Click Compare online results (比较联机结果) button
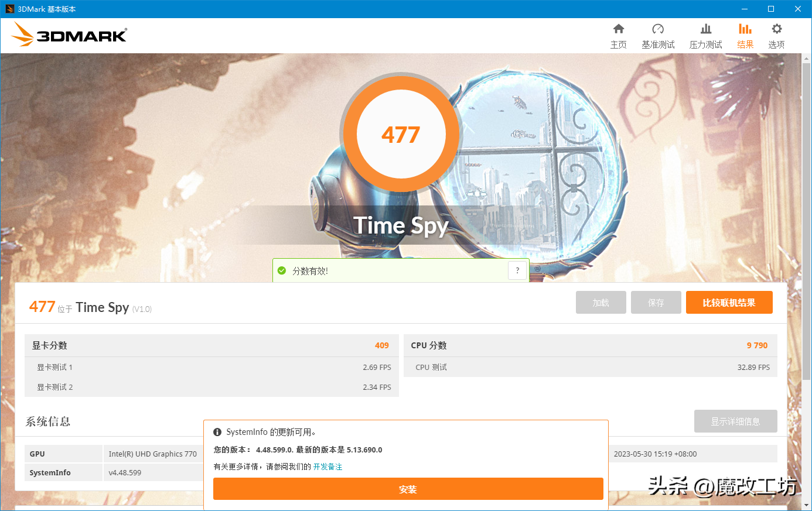The height and width of the screenshot is (511, 812). click(x=729, y=303)
